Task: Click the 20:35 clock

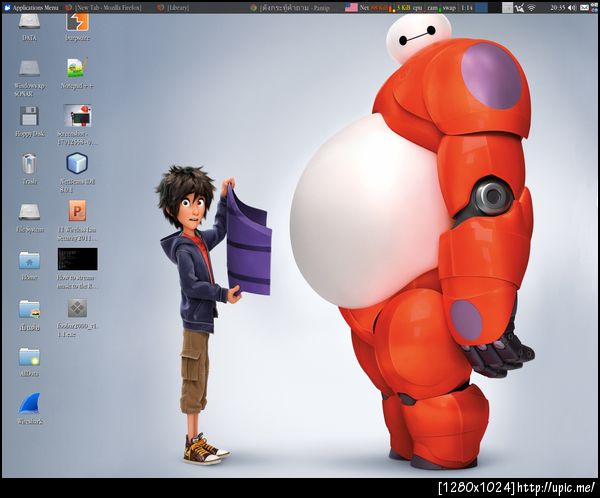Action: coord(557,8)
